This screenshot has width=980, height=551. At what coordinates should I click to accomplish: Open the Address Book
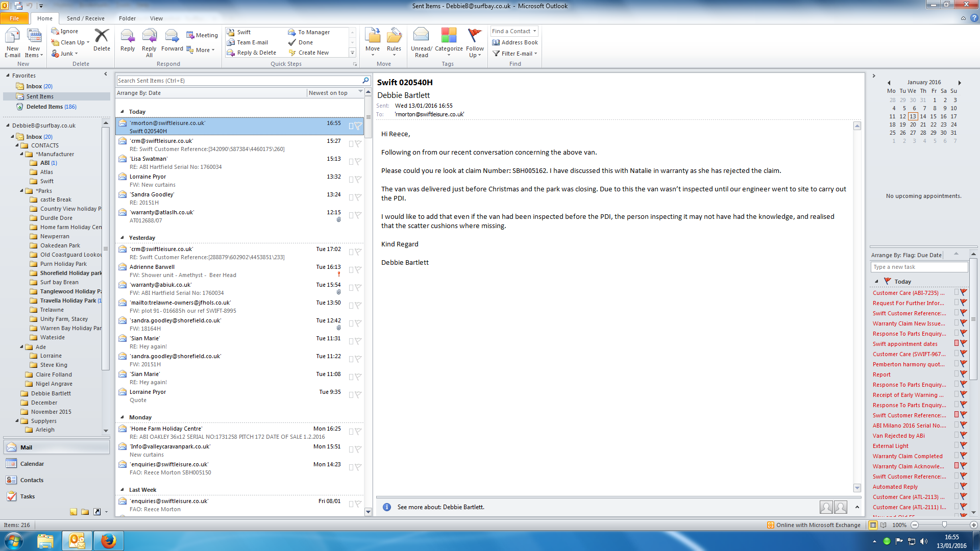[x=515, y=42]
